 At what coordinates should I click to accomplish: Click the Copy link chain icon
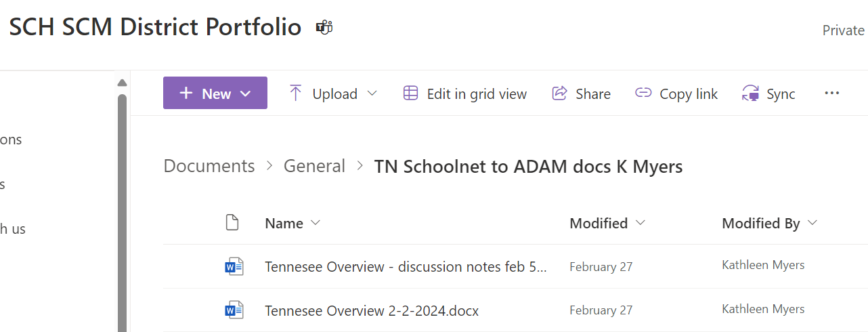coord(643,94)
